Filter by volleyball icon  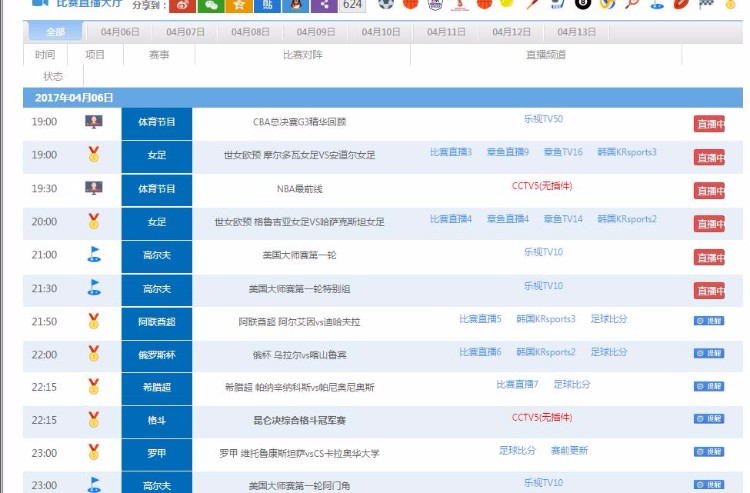pos(607,4)
